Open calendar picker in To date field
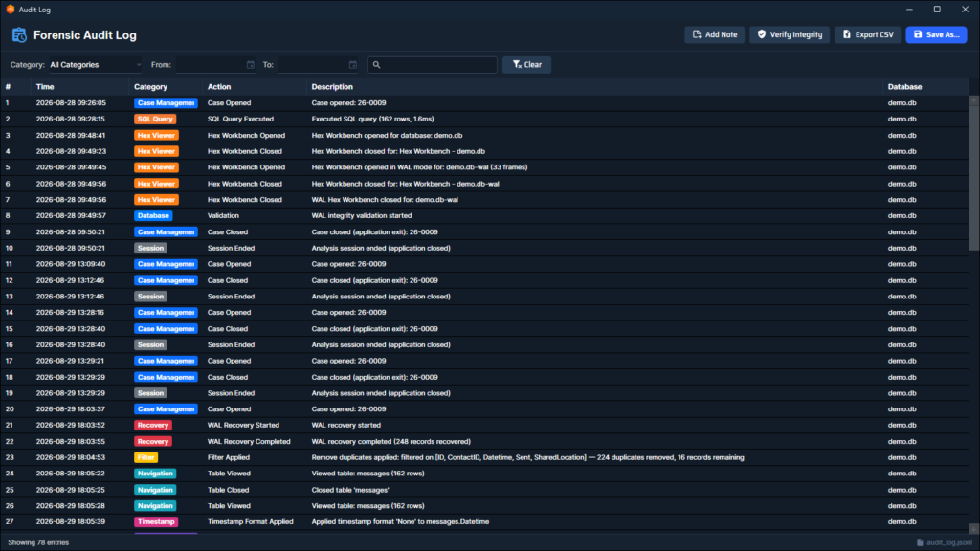Screen dimensions: 980x551 coord(352,65)
